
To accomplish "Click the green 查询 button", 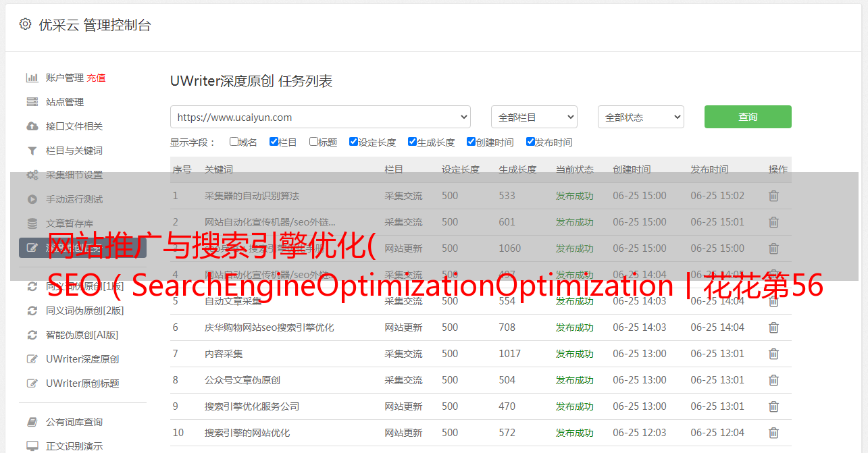I will 748,117.
